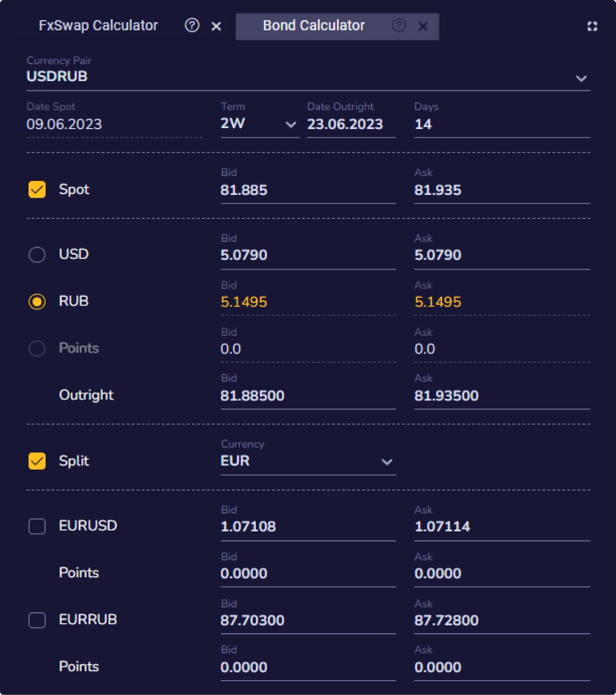Click the Spot Bid field 81.885
This screenshot has height=695, width=616.
point(308,190)
